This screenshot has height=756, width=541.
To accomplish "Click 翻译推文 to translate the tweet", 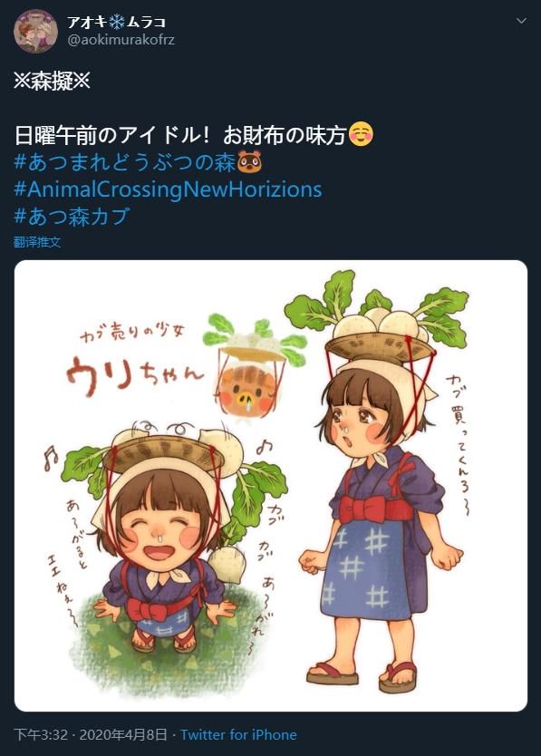I will pos(37,242).
